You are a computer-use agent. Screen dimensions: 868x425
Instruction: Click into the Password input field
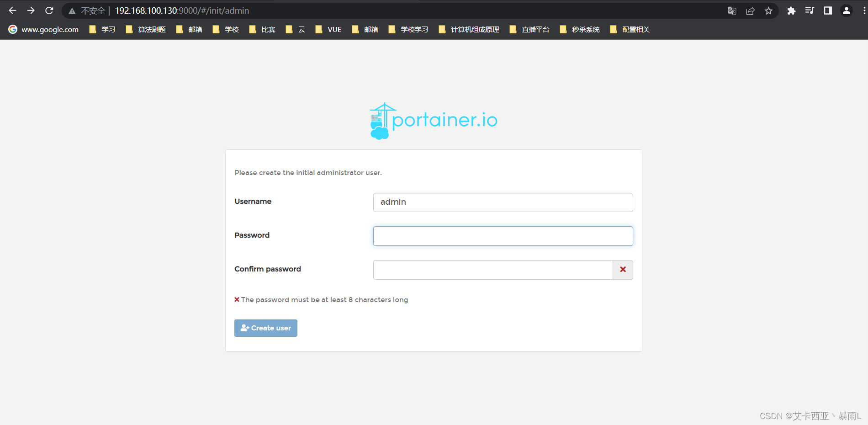(x=503, y=236)
